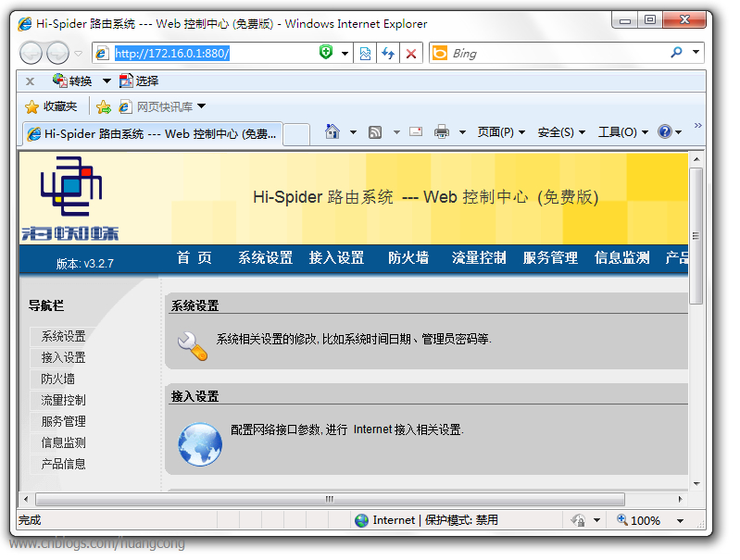Viewport: 740px width, 560px height.
Task: Click the red Stop loading icon
Action: 411,54
